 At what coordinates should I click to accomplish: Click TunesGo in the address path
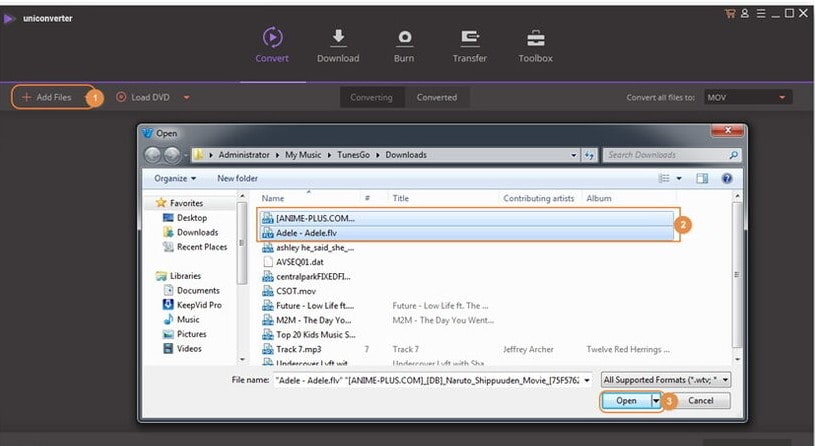tap(353, 155)
